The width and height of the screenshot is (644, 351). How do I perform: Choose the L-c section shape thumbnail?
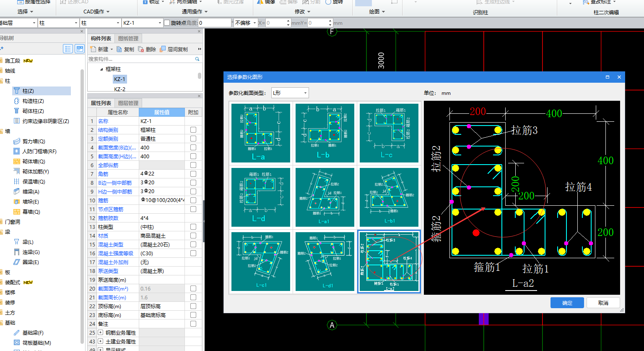tap(389, 133)
